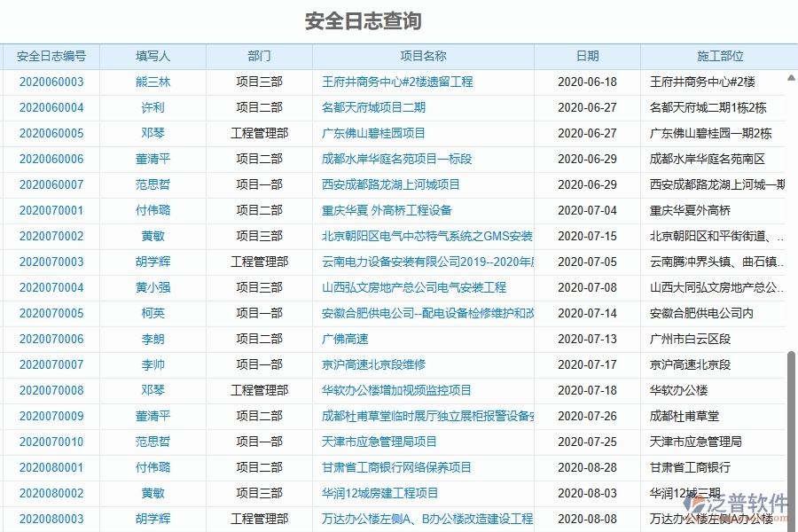
Task: Click the 项目名称 column header
Action: pos(421,56)
